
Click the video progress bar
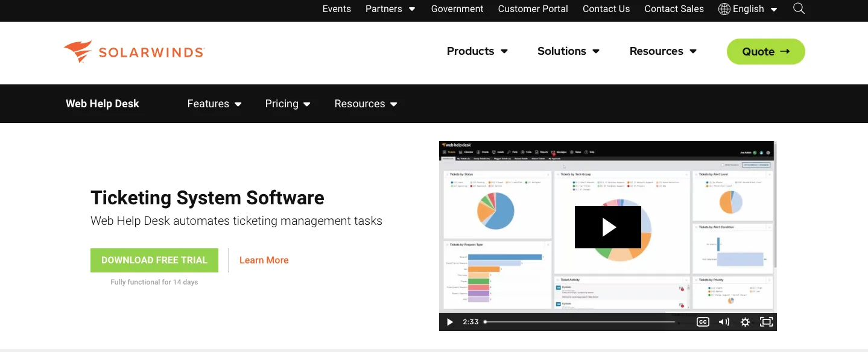[x=580, y=322]
